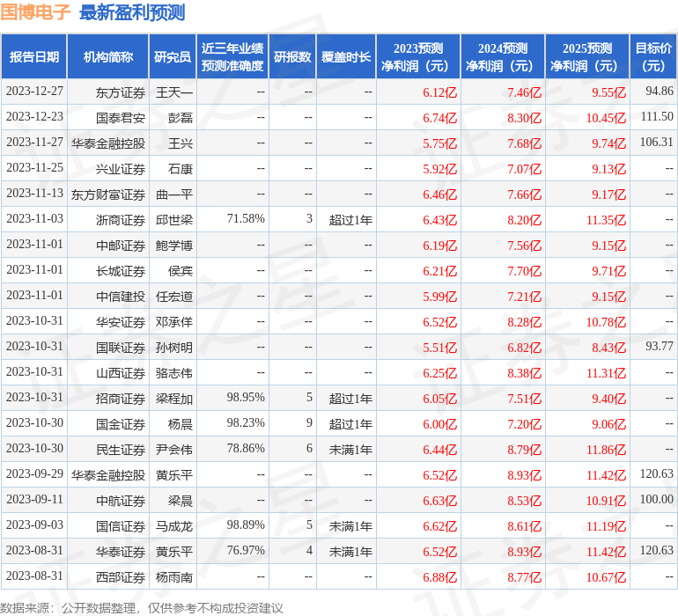
Task: Click the 研报数 column header
Action: [292, 56]
